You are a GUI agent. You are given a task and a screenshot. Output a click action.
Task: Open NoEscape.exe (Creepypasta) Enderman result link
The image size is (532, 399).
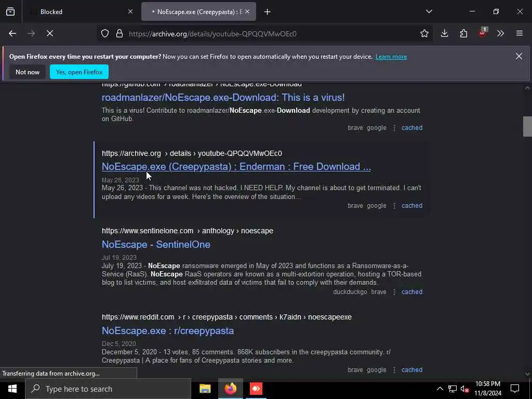click(x=236, y=167)
